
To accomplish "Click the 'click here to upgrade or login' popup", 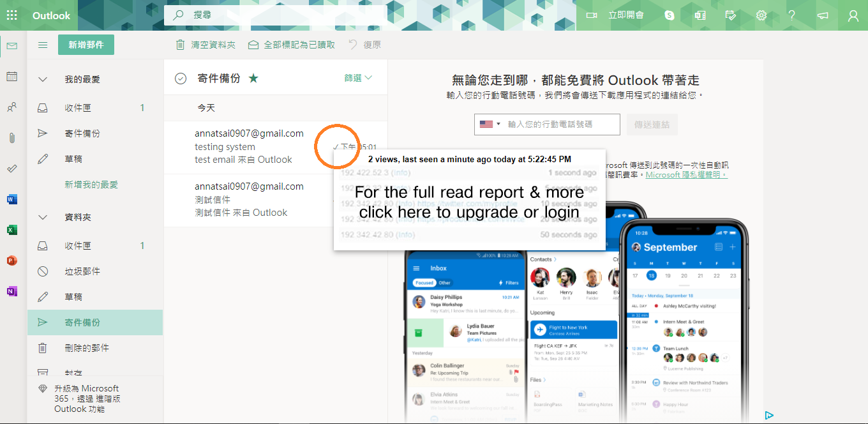I will [469, 202].
